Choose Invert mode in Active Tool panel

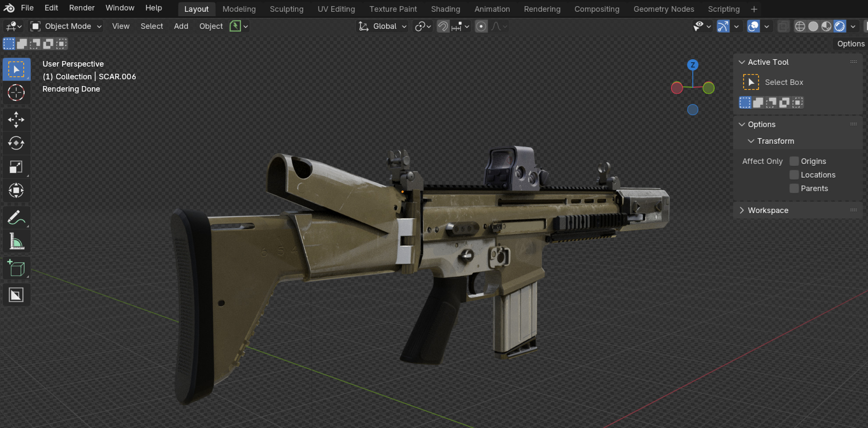(x=784, y=103)
